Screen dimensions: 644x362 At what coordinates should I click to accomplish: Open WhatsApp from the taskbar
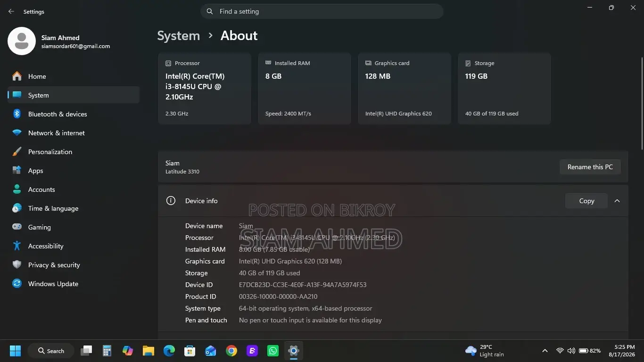coord(273,351)
